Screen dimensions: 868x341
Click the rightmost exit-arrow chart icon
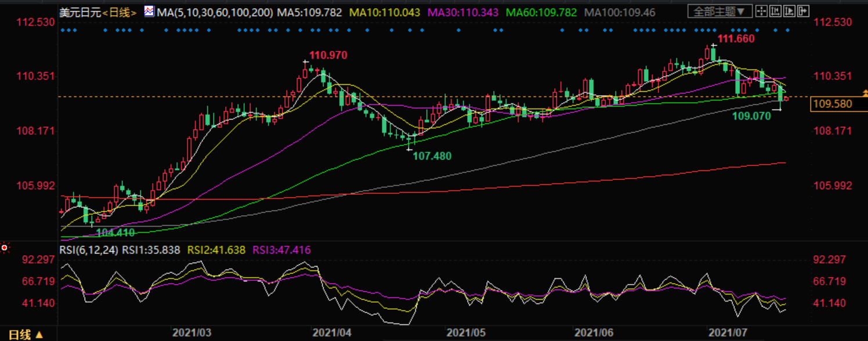(x=804, y=11)
